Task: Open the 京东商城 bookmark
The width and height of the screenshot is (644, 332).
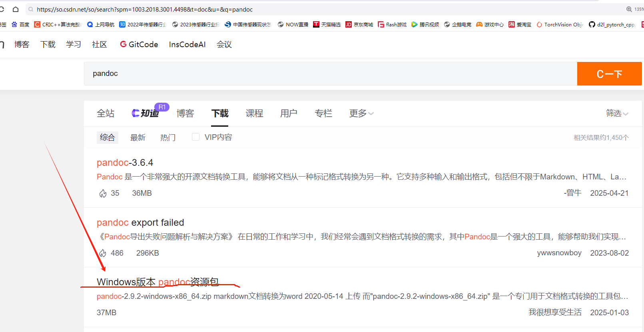Action: click(x=359, y=24)
